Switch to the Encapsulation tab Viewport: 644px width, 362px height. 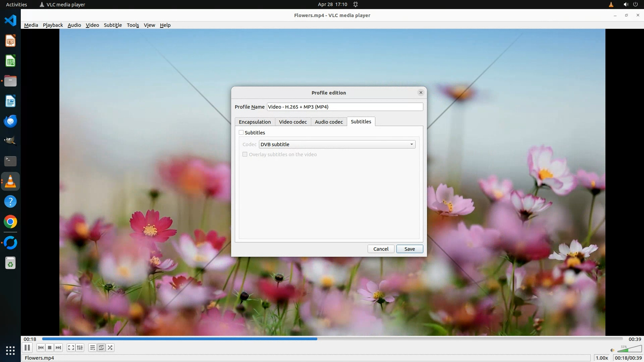click(255, 122)
